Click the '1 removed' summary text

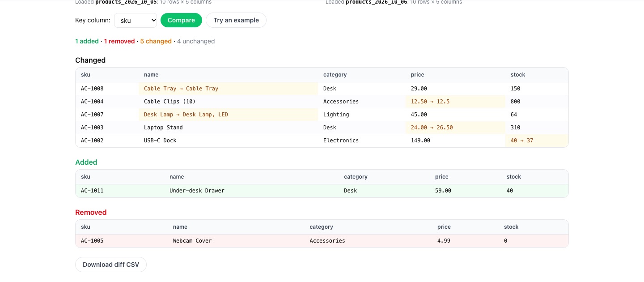point(119,41)
